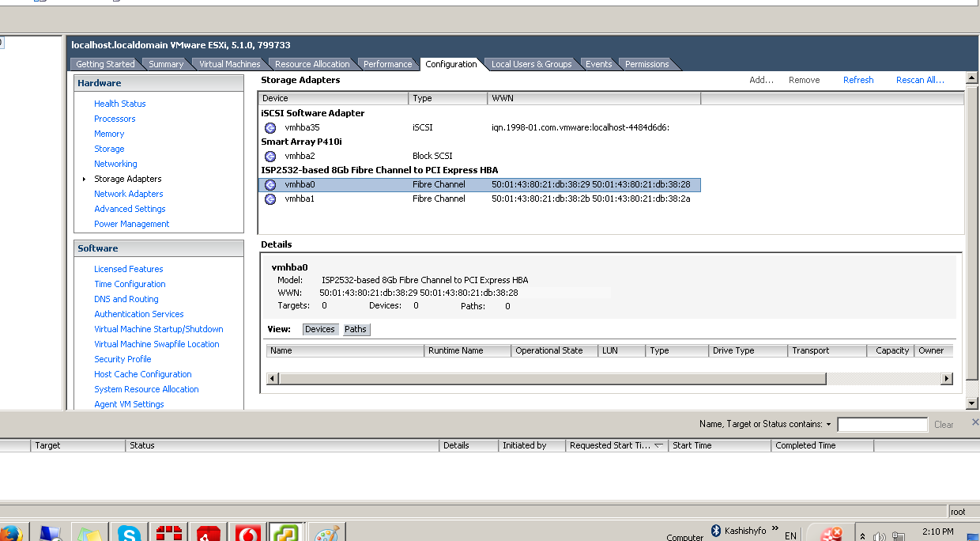Image resolution: width=980 pixels, height=541 pixels.
Task: Click the vmhba2 adapter icon
Action: 270,156
